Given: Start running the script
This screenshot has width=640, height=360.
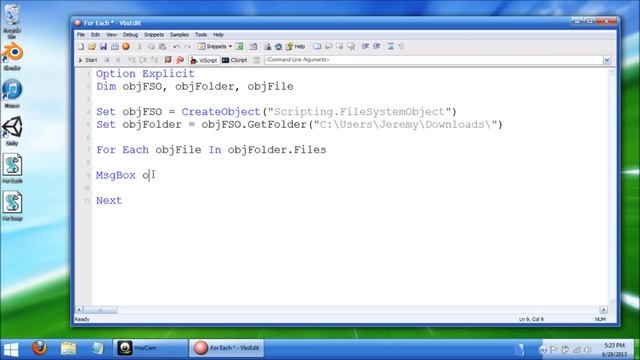Looking at the screenshot, I should [88, 60].
